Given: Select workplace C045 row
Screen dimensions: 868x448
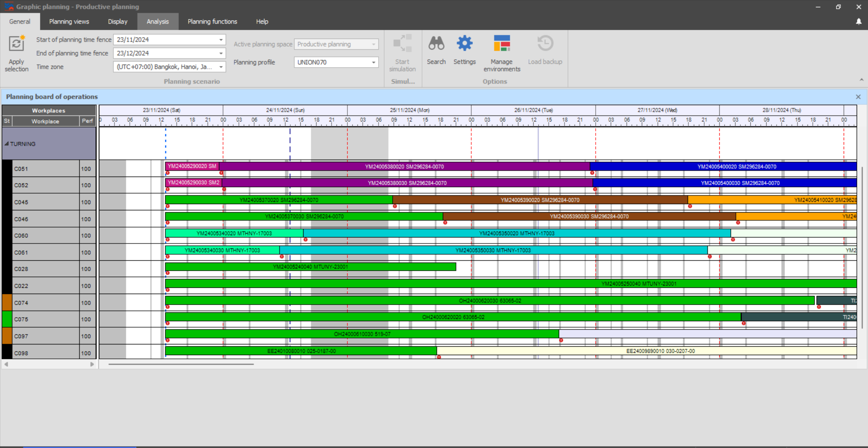Looking at the screenshot, I should tap(45, 202).
